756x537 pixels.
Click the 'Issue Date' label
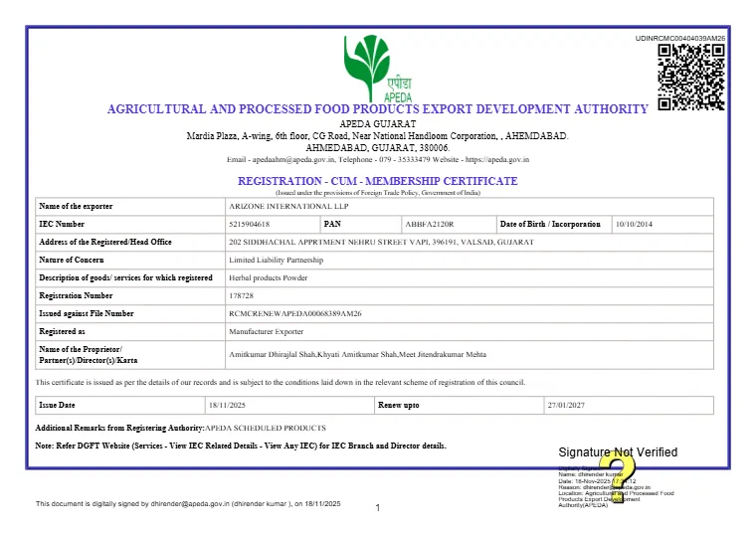tap(57, 405)
